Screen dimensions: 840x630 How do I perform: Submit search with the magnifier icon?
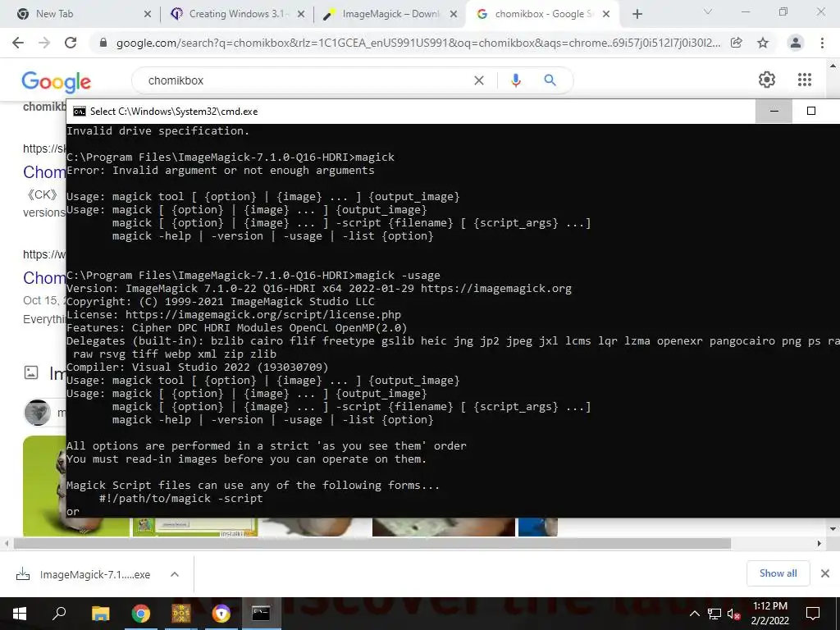[550, 80]
